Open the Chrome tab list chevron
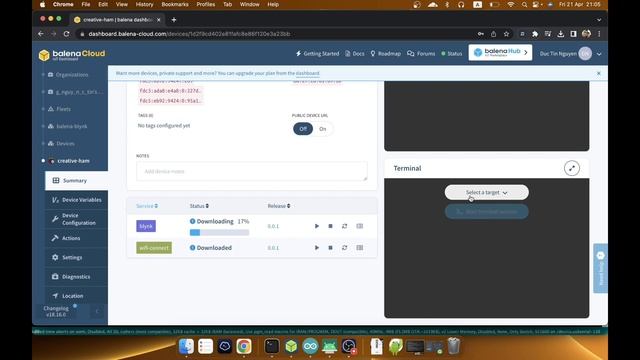 pos(599,20)
